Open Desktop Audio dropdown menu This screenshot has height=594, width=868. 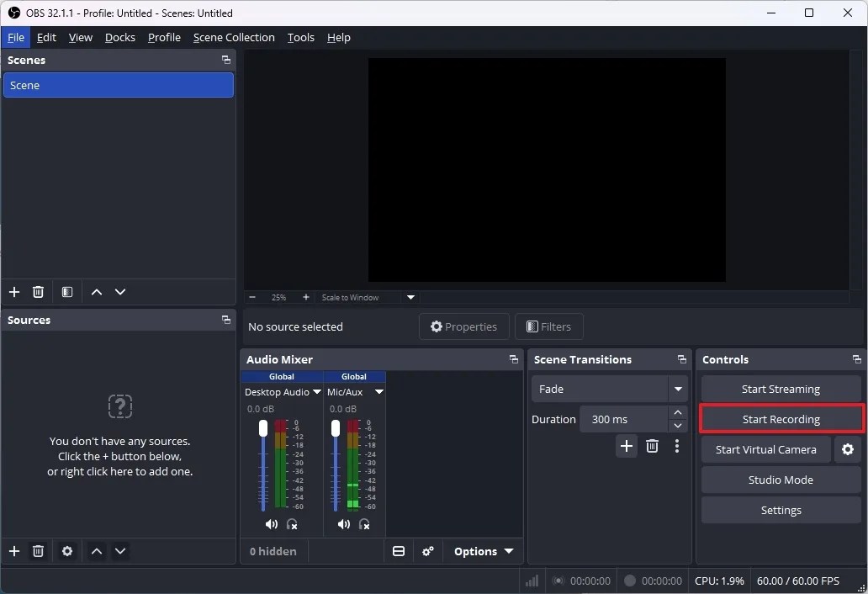point(316,392)
